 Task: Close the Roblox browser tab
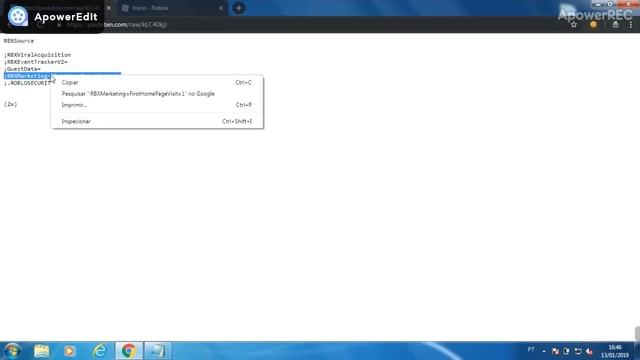click(x=221, y=8)
